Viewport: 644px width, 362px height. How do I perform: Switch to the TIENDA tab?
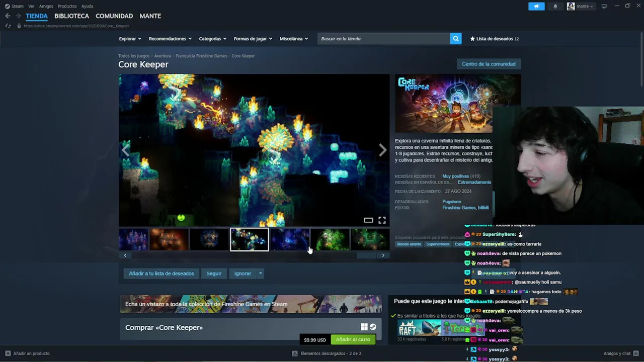(x=37, y=16)
